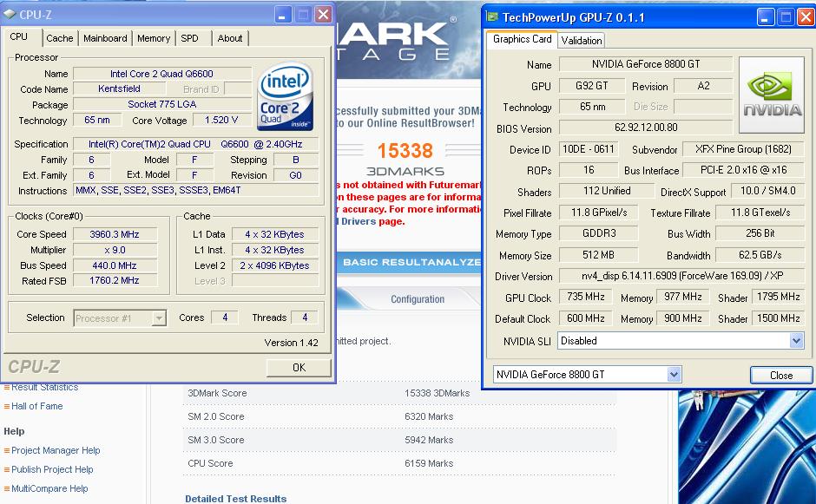Open the About tab in CPU-Z
The height and width of the screenshot is (504, 816).
click(x=229, y=38)
